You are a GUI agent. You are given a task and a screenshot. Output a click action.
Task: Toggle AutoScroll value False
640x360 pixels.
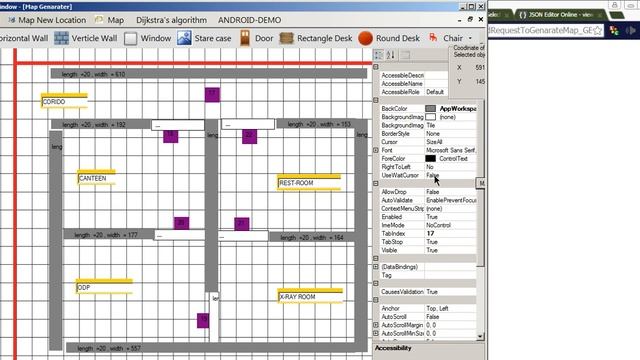coord(451,317)
